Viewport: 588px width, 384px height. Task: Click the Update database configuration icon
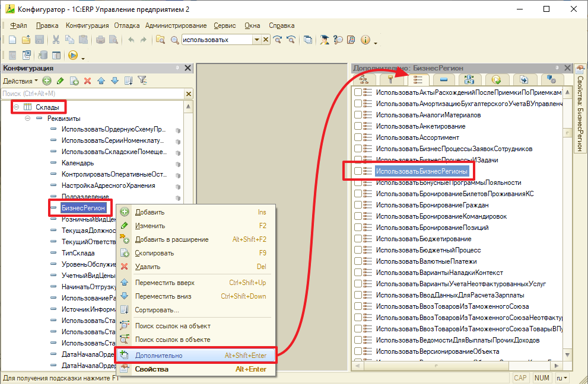tap(43, 56)
